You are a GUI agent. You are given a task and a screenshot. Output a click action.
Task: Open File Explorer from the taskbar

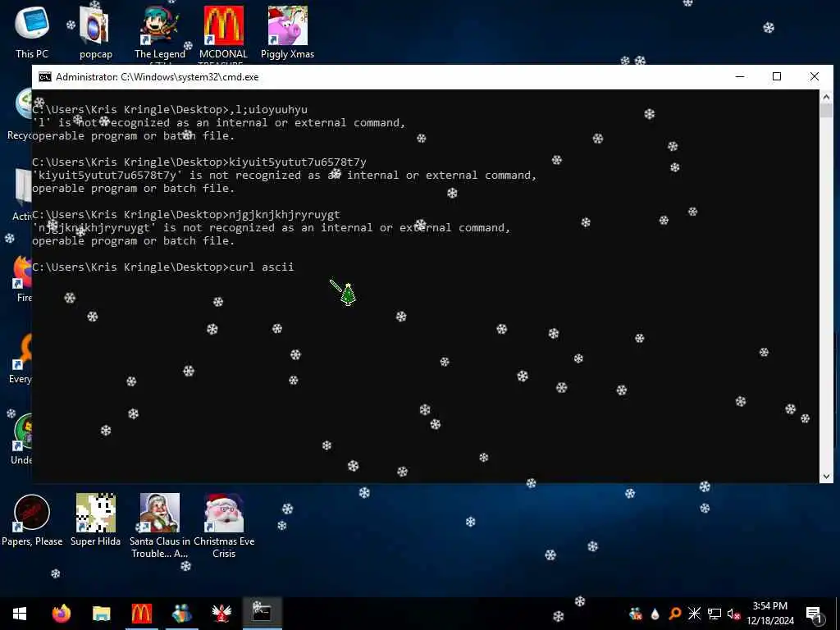tap(101, 614)
